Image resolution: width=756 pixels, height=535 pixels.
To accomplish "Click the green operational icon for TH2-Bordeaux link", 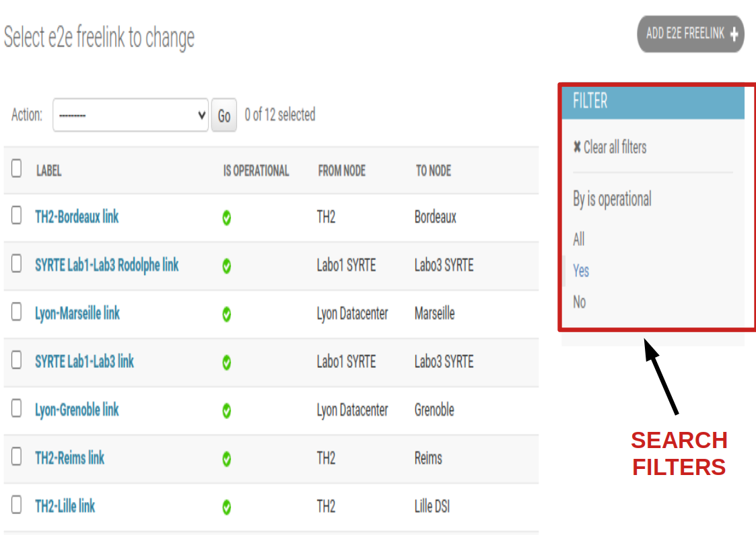I will pos(227,218).
